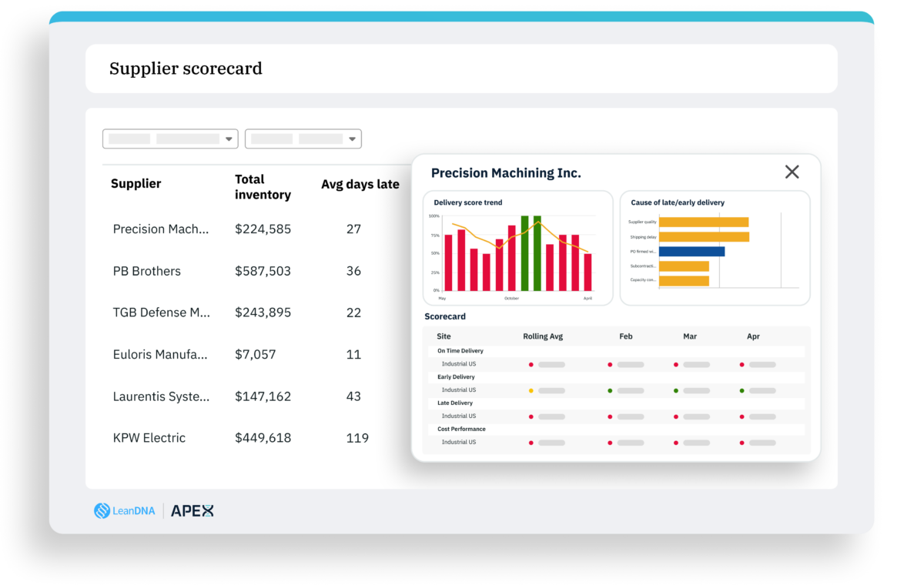This screenshot has width=924, height=585.
Task: Click the $7,057 inventory value
Action: 255,354
